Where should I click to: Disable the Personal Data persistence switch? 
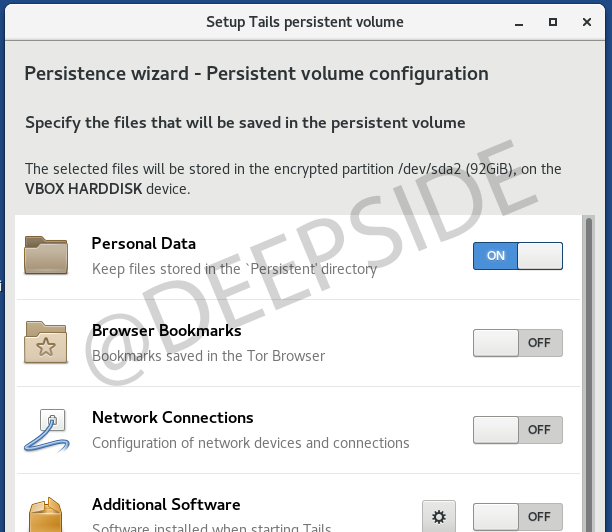coord(517,256)
